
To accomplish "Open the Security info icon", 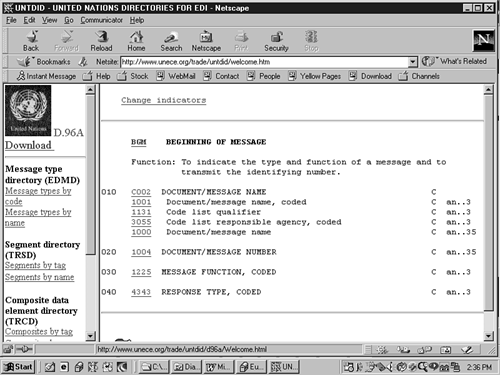I will coord(276,41).
